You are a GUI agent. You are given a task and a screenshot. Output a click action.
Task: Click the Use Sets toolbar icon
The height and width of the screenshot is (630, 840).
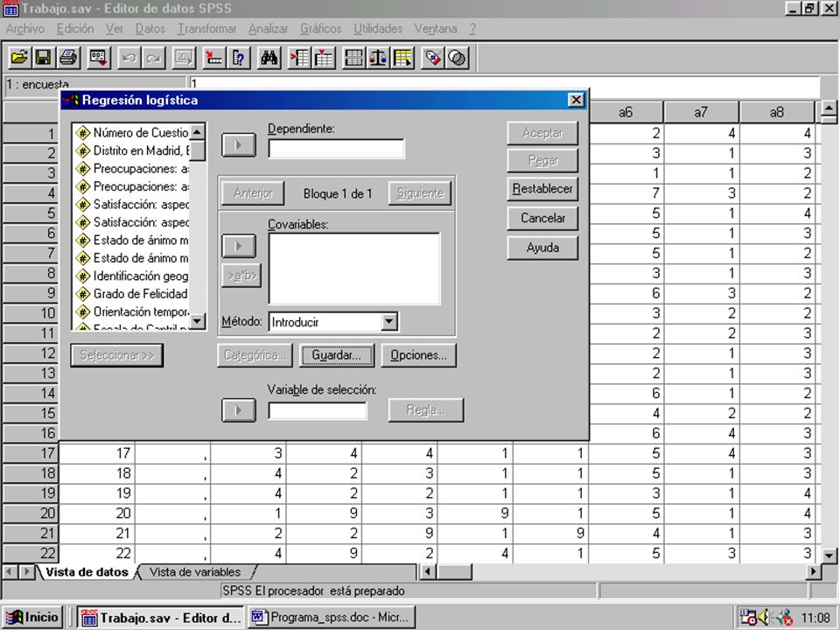[x=457, y=58]
